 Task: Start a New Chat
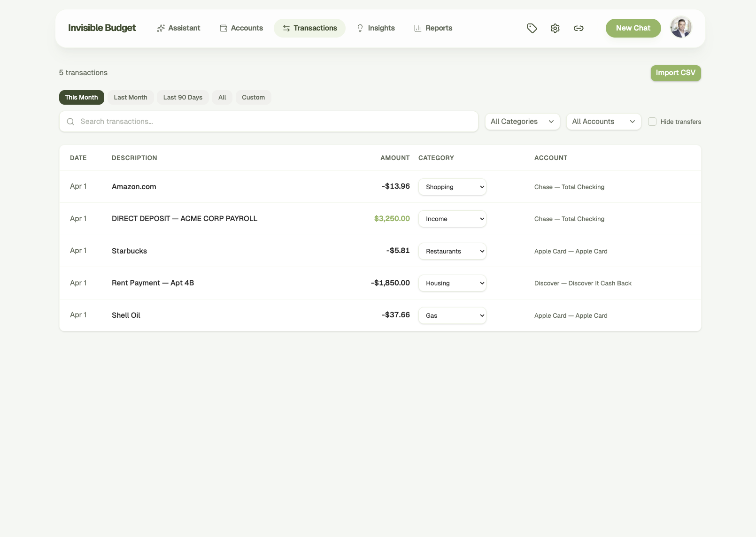pos(633,28)
